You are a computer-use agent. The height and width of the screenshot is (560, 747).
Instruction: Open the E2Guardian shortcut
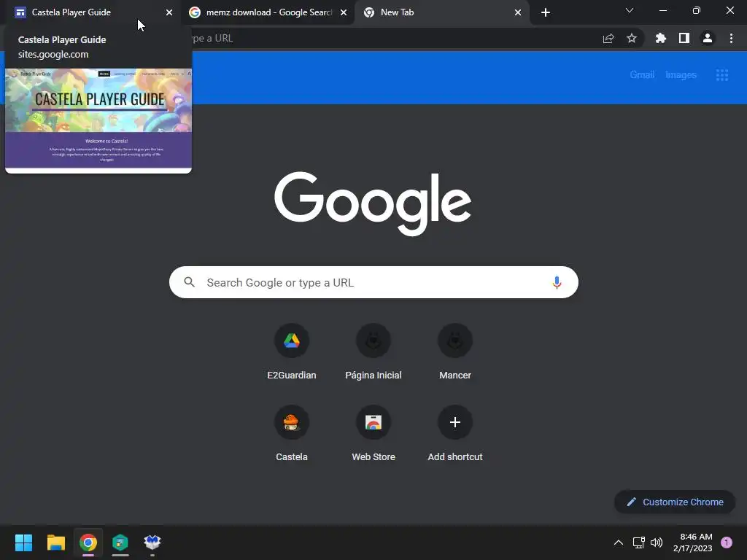pyautogui.click(x=292, y=352)
